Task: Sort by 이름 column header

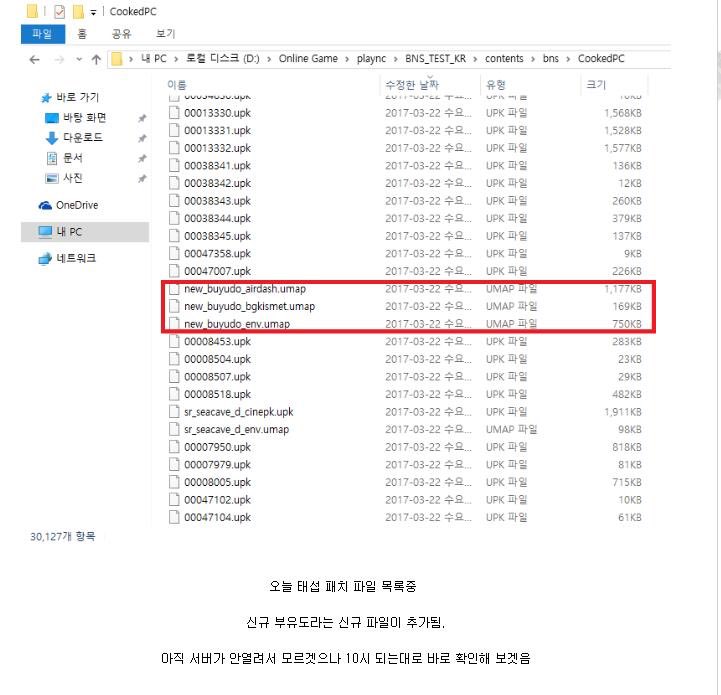Action: [177, 85]
